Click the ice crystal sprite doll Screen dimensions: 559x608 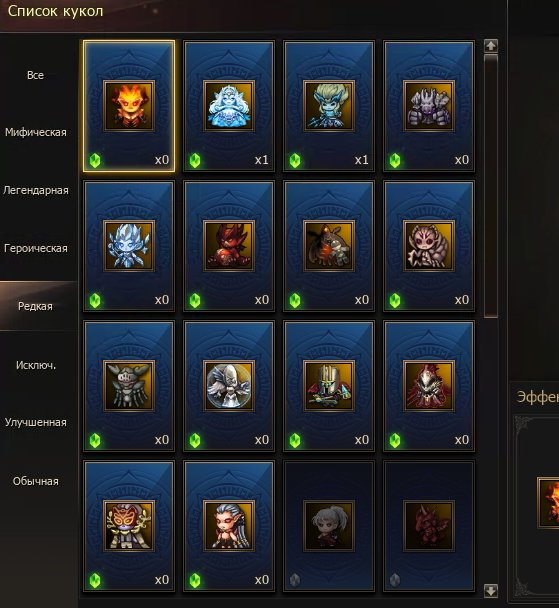(129, 246)
